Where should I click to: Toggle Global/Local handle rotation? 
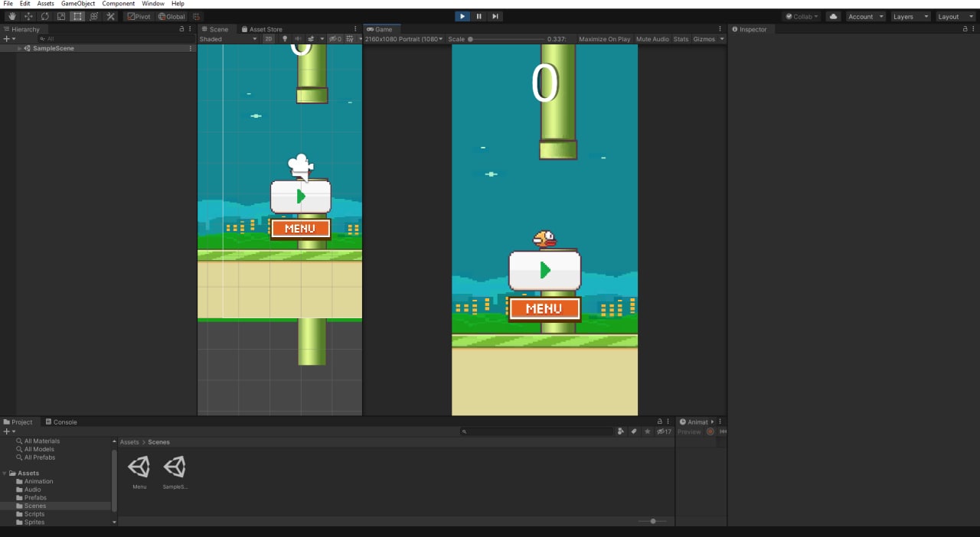(171, 16)
